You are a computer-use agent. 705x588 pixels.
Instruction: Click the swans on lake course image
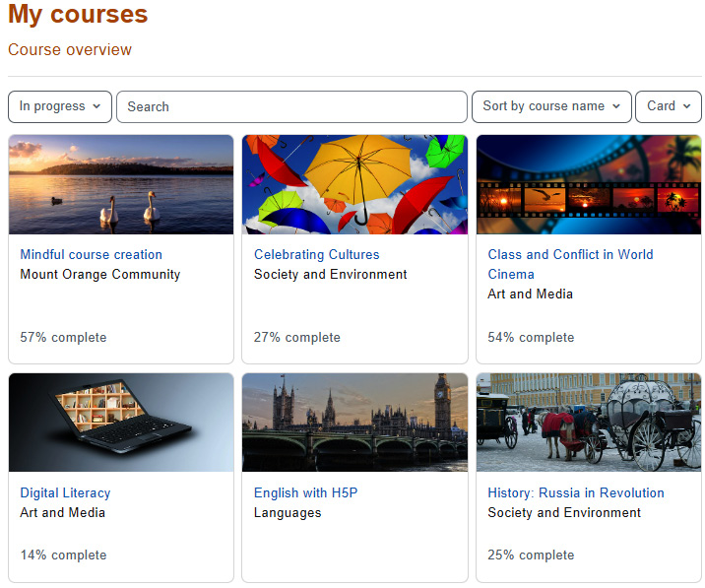121,184
